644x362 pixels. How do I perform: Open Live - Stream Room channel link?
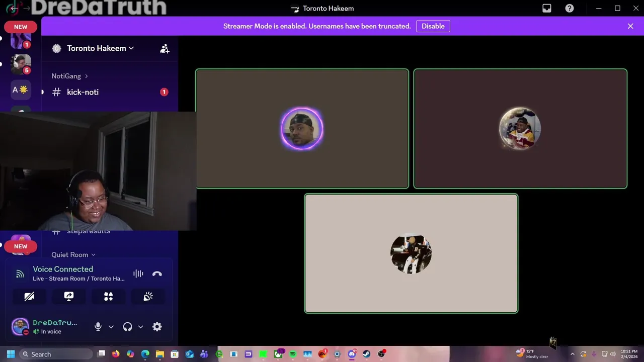pos(78,279)
